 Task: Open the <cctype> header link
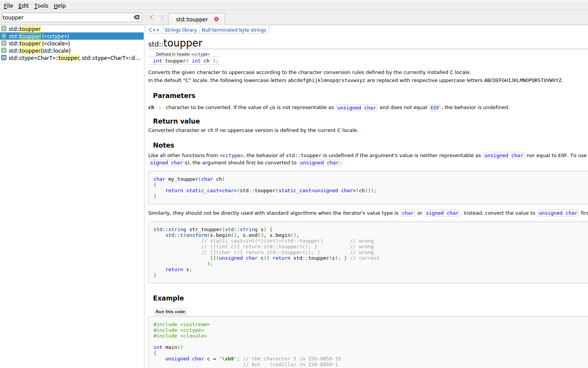[x=200, y=54]
